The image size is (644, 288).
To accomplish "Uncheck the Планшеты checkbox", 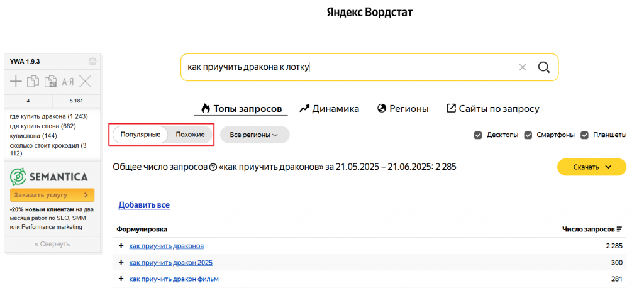I will pyautogui.click(x=584, y=135).
